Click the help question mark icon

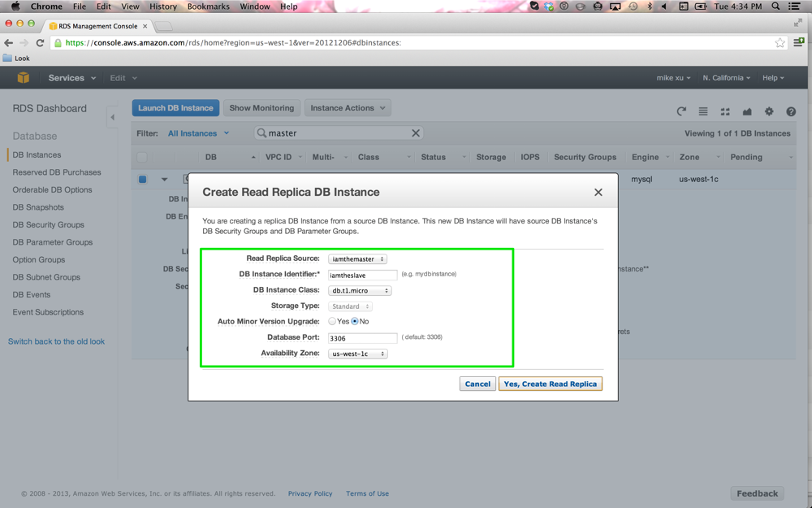791,111
